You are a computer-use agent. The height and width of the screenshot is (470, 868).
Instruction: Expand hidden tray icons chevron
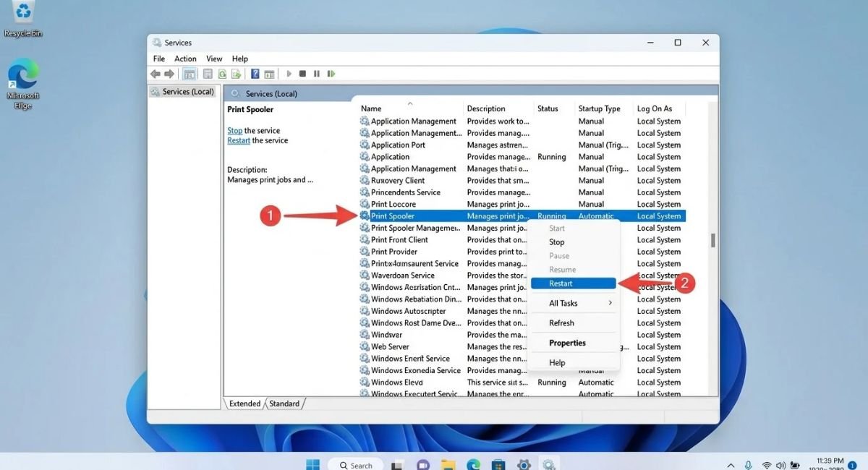click(731, 465)
